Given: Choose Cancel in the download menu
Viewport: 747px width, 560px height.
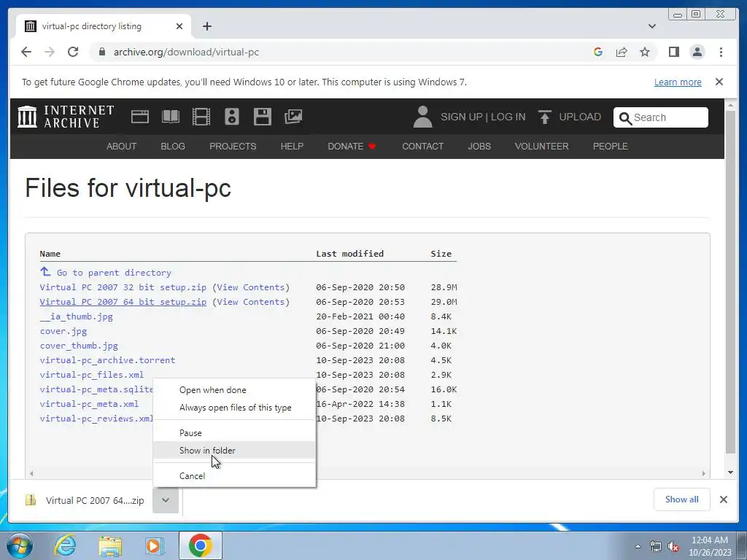Looking at the screenshot, I should coord(234,475).
